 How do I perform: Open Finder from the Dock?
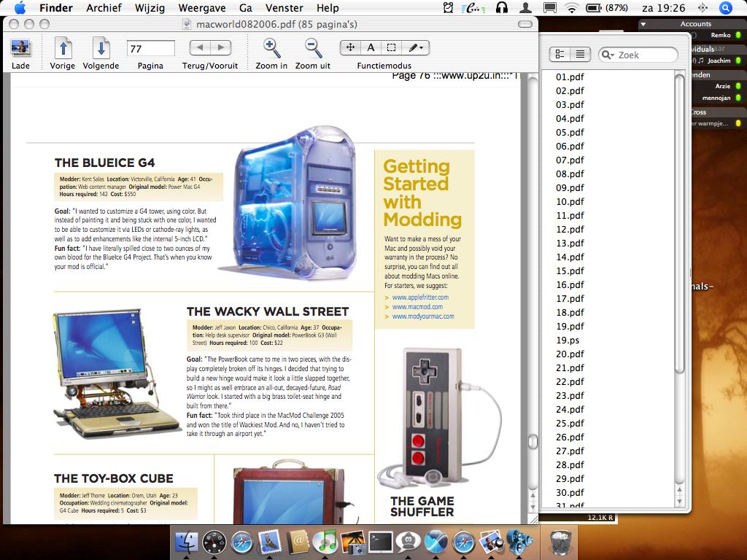coord(187,542)
